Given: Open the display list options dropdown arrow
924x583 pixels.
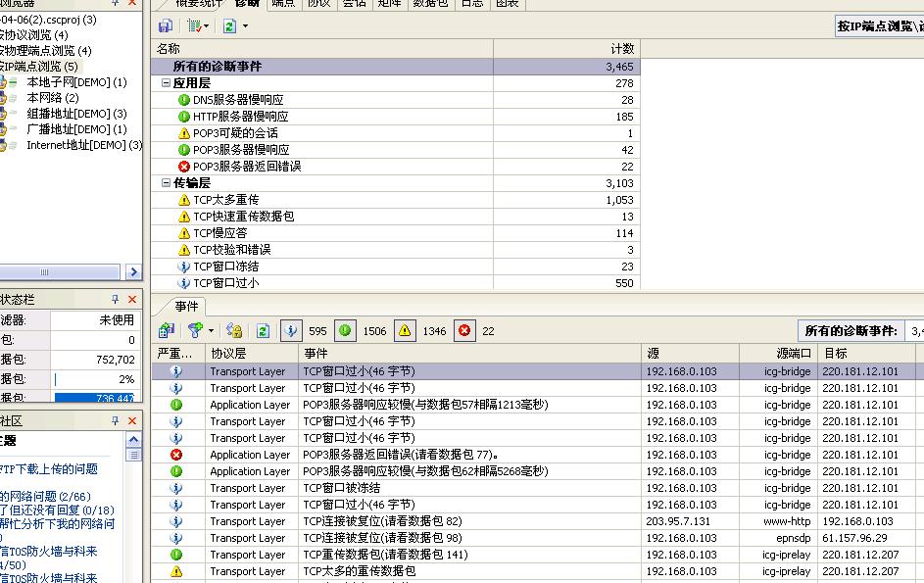Looking at the screenshot, I should pyautogui.click(x=207, y=26).
